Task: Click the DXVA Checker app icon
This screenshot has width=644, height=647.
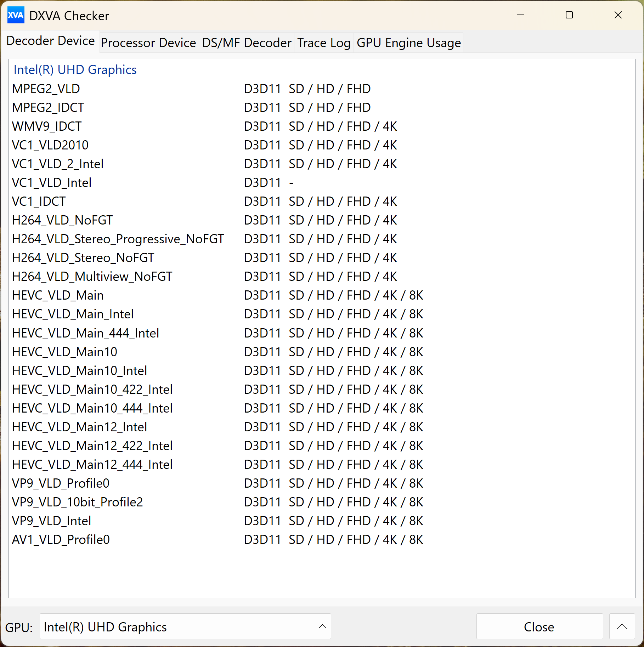Action: (16, 15)
